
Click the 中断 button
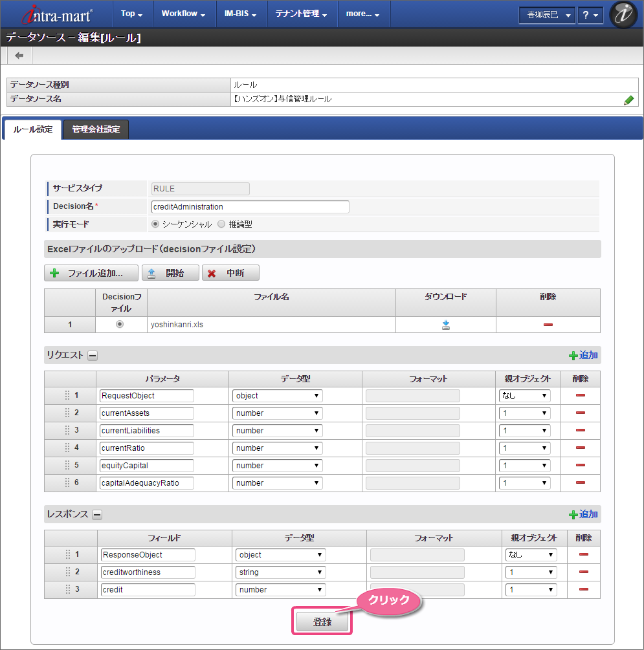pos(230,273)
